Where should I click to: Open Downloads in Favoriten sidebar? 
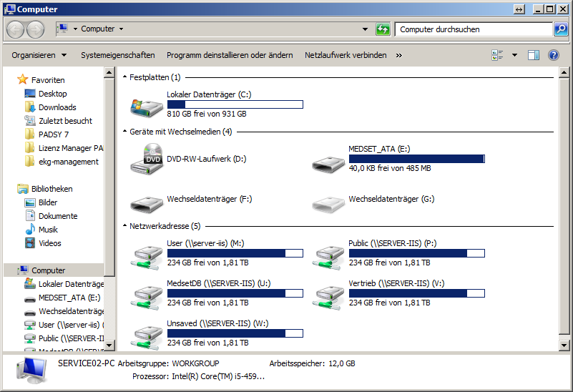coord(57,107)
